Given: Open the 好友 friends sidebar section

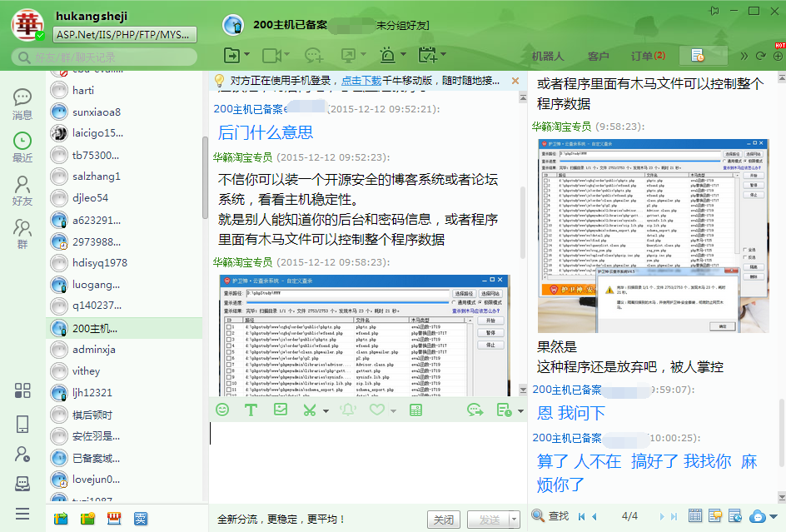Looking at the screenshot, I should (22, 191).
